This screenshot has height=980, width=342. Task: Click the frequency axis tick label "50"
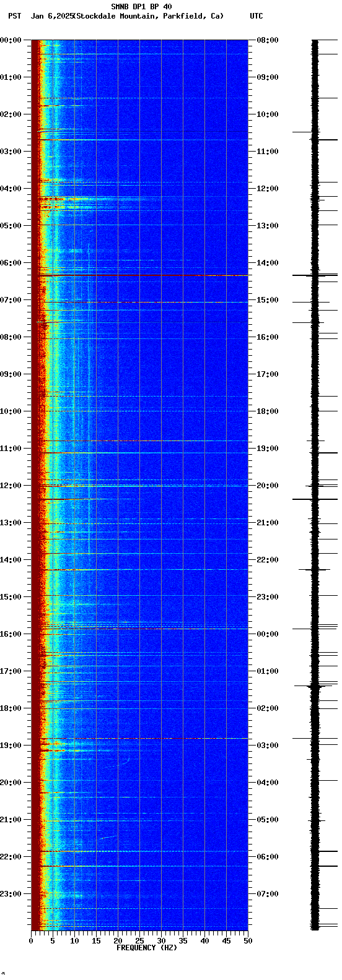point(248,941)
